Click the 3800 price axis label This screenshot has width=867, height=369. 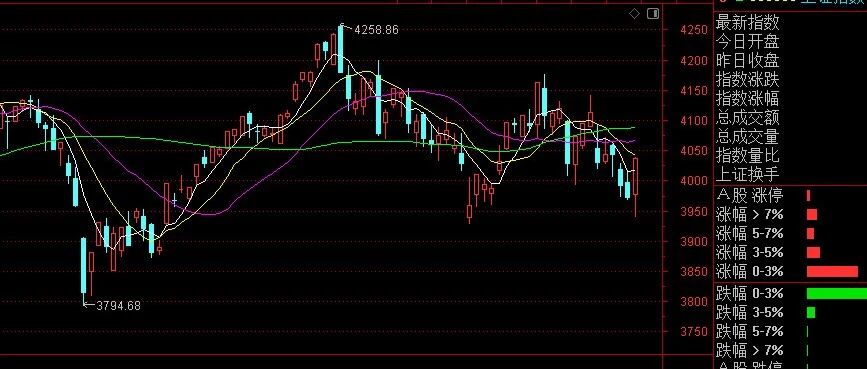click(695, 302)
